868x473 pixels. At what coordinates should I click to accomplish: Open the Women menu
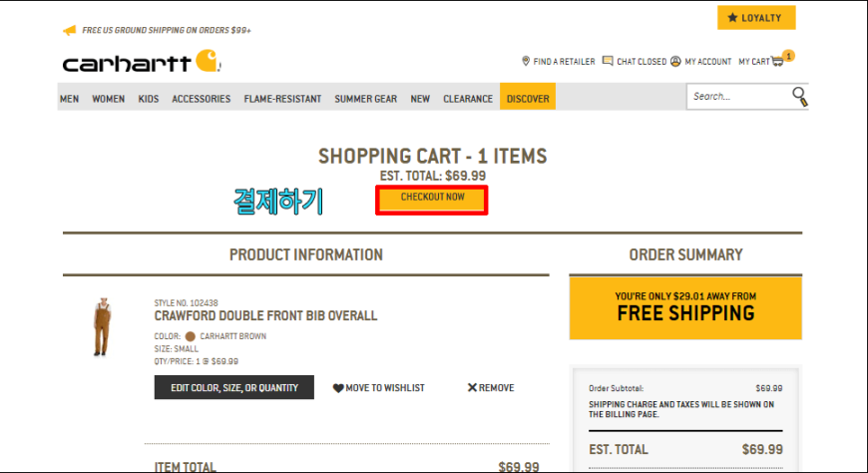coord(108,99)
